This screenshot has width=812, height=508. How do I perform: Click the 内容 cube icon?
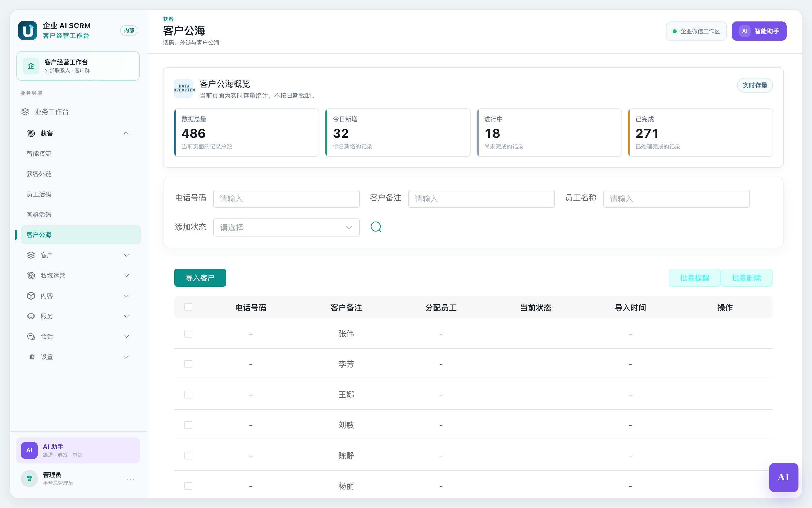point(31,296)
